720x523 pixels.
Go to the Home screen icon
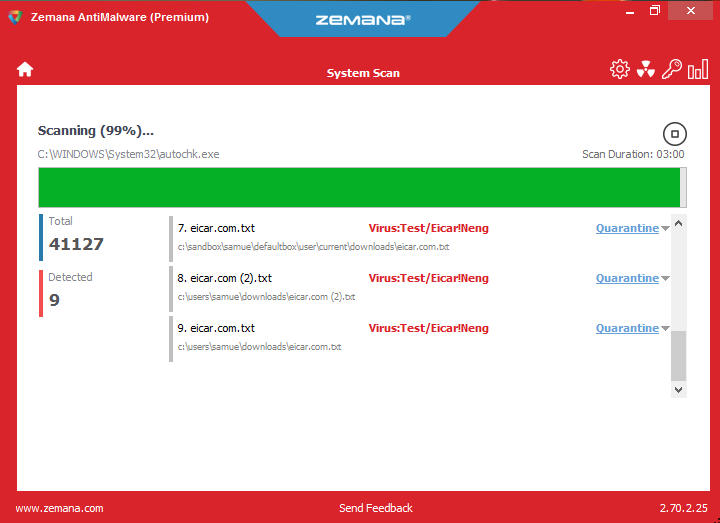(x=25, y=69)
